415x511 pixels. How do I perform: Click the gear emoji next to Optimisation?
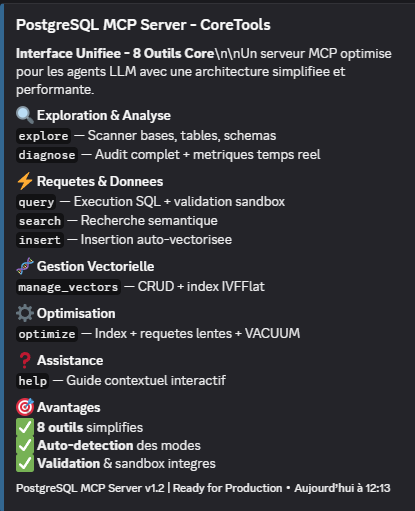[25, 314]
